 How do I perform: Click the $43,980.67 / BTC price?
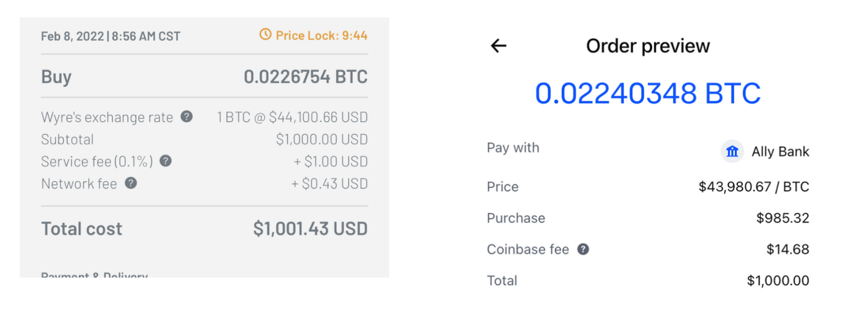coord(754,187)
